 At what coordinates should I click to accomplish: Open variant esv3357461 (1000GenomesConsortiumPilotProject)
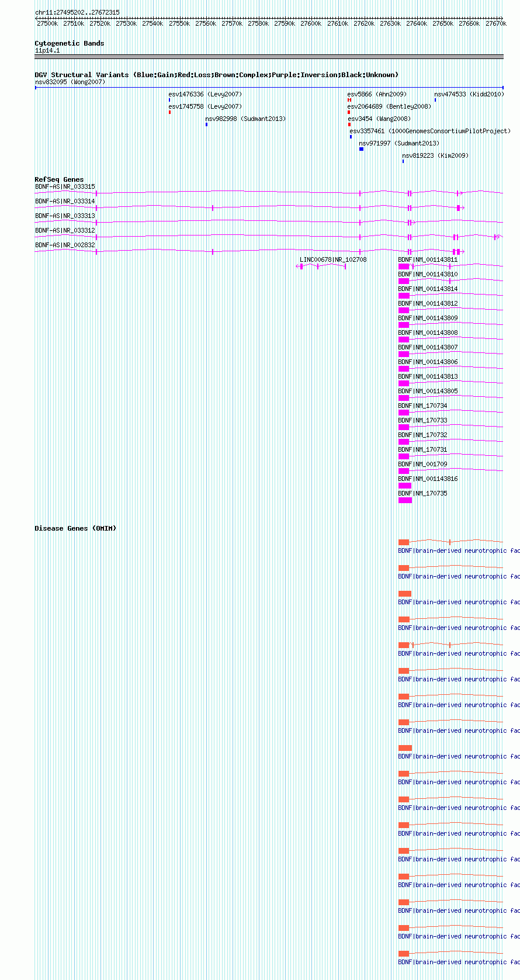coord(430,131)
